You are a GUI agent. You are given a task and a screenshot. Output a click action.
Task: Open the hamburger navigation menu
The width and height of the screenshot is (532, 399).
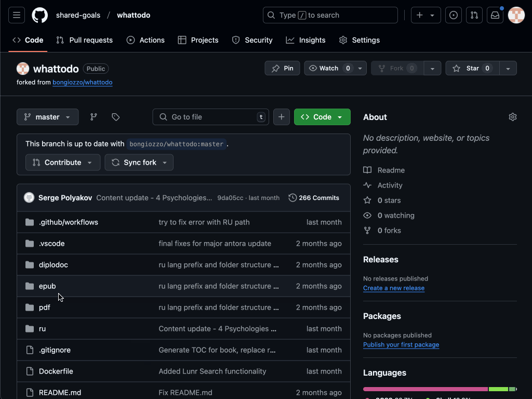(17, 15)
